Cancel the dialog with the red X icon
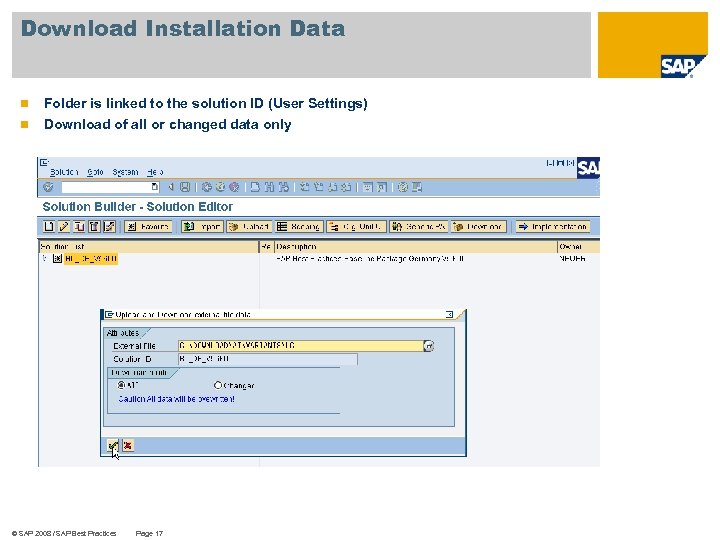The height and width of the screenshot is (540, 720). 128,445
